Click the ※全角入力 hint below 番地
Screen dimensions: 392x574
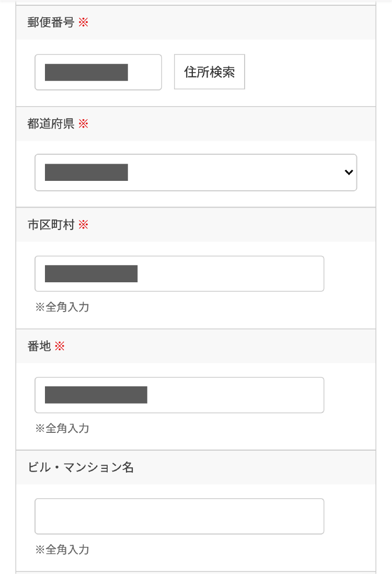[x=62, y=429]
